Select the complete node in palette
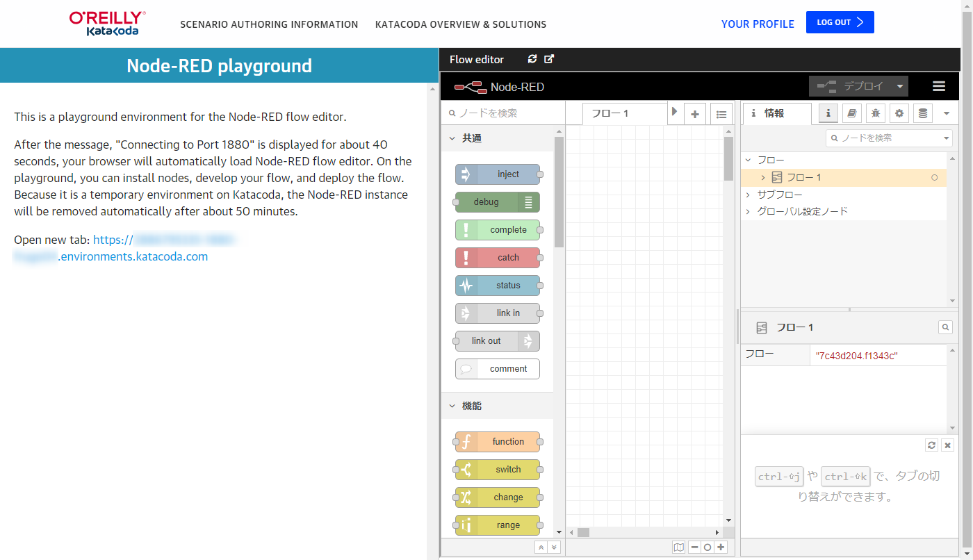The height and width of the screenshot is (560, 973). [x=498, y=230]
